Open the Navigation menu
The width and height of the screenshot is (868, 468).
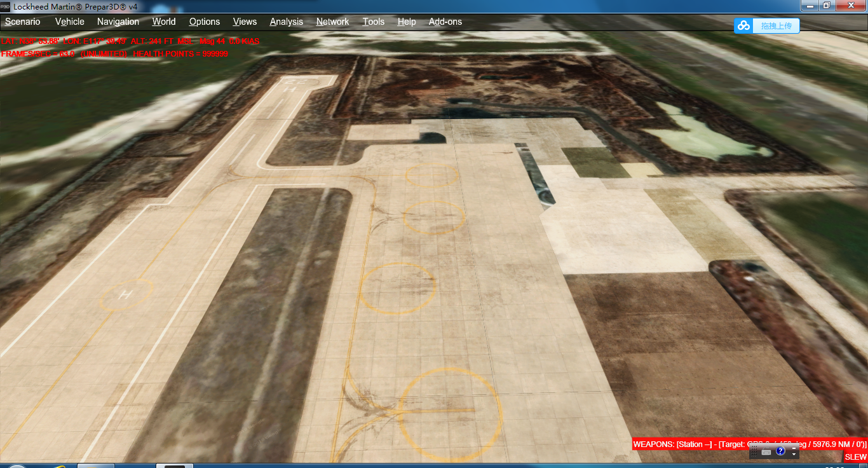coord(118,22)
